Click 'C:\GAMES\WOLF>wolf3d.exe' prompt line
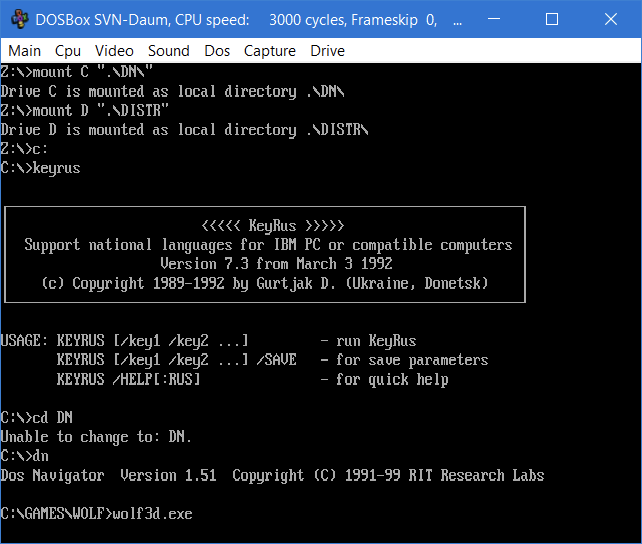The image size is (642, 544). 96,514
